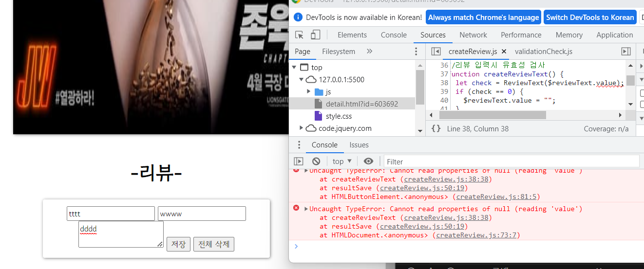Open the top context dropdown in console
The image size is (644, 269).
(342, 161)
